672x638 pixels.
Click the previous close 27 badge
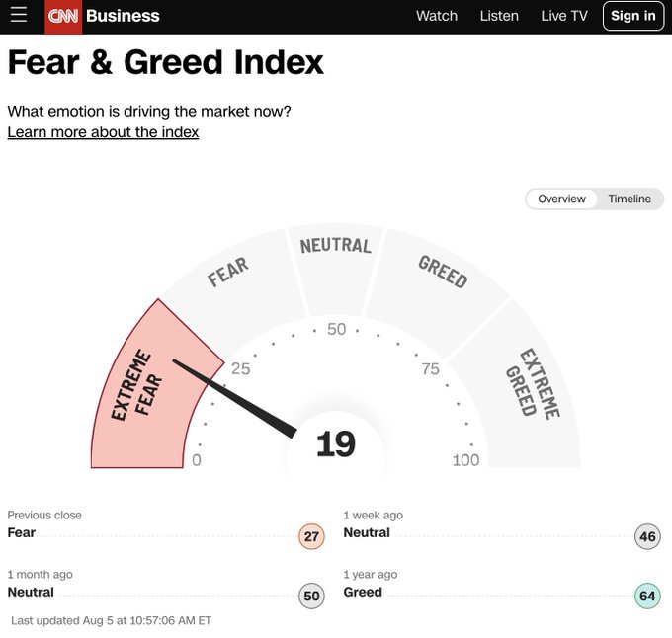click(x=311, y=537)
